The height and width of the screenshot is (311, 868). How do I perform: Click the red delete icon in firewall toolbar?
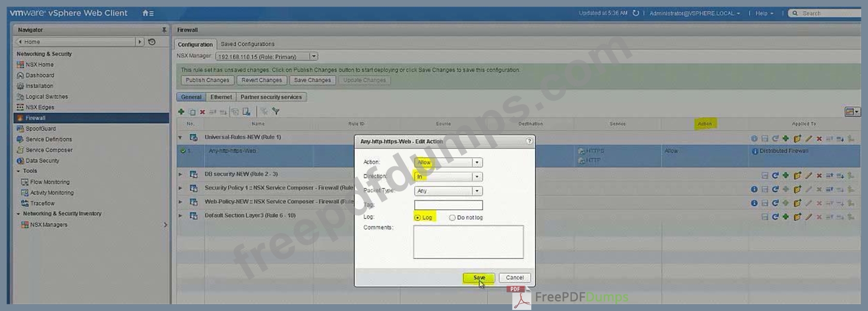[x=202, y=112]
